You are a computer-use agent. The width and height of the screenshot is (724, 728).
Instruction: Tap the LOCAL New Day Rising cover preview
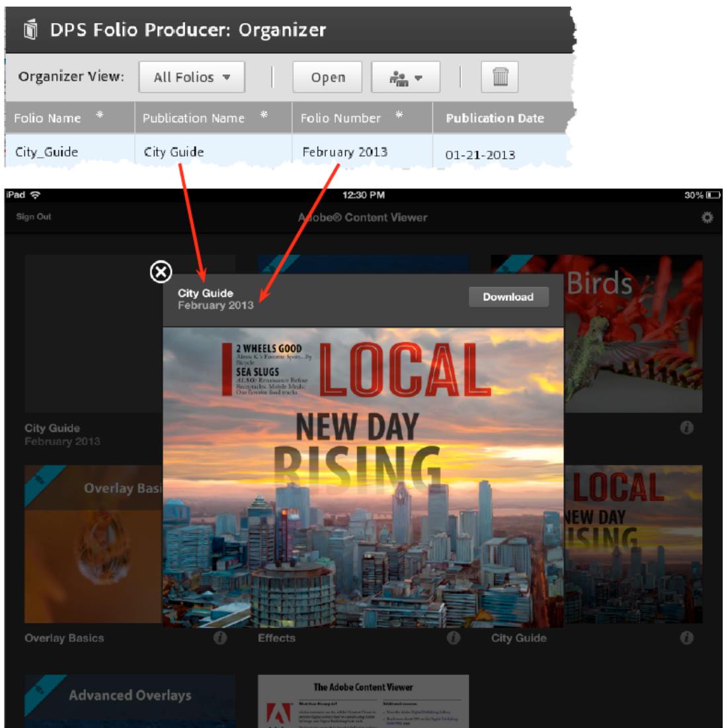[x=363, y=477]
